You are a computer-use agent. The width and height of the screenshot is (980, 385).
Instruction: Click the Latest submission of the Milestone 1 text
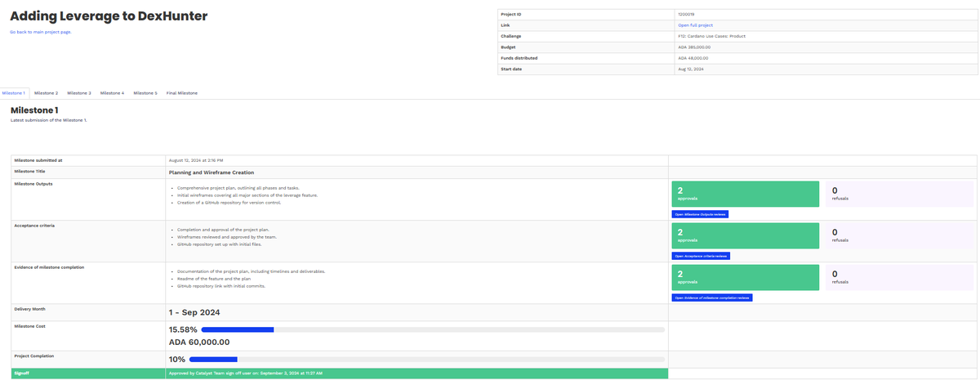[48, 120]
